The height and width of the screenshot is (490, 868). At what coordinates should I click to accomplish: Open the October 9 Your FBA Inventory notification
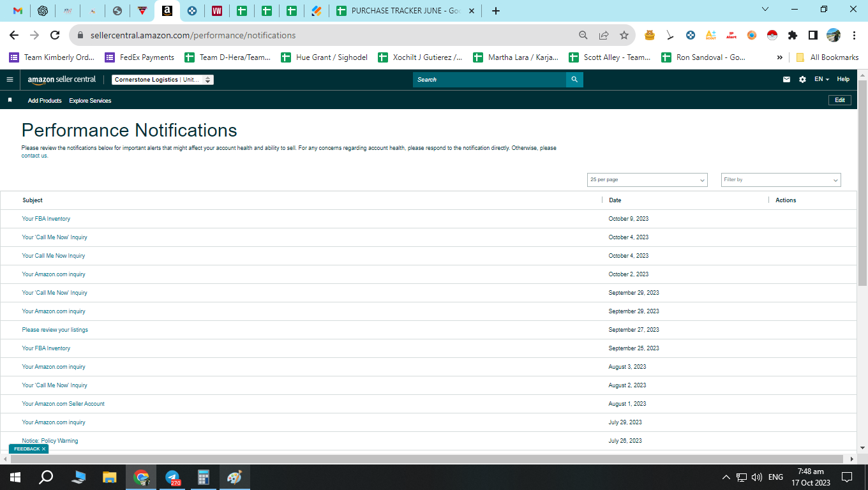point(46,219)
